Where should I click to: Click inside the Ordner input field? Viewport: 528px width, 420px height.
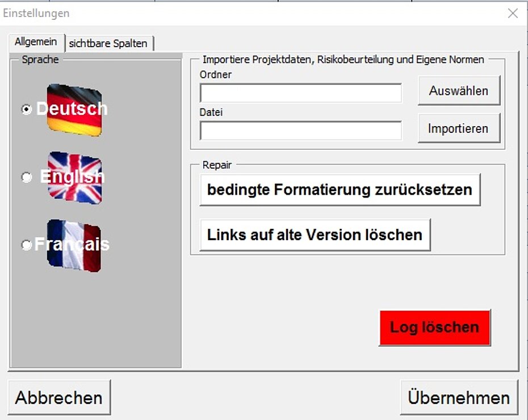(300, 93)
